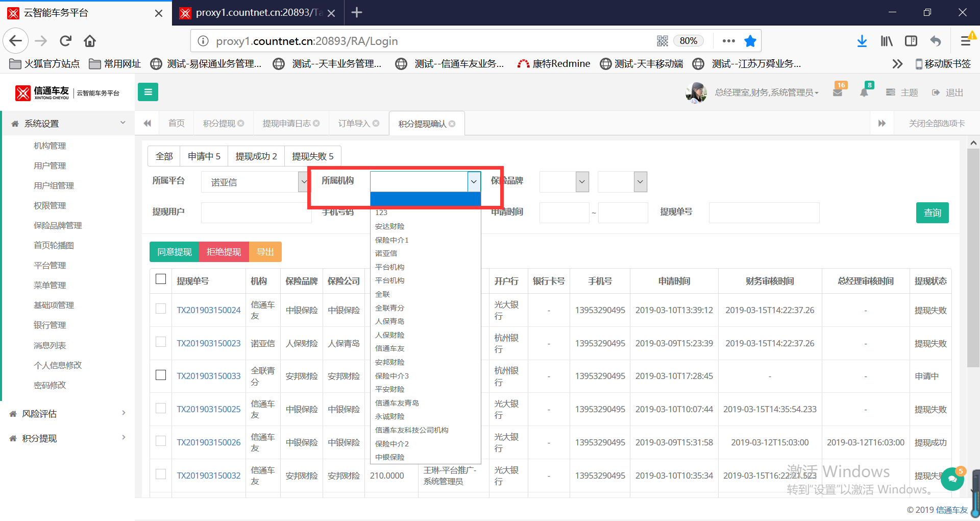Screen dimensions: 980x521
Task: Click the green 查询 button
Action: [932, 212]
